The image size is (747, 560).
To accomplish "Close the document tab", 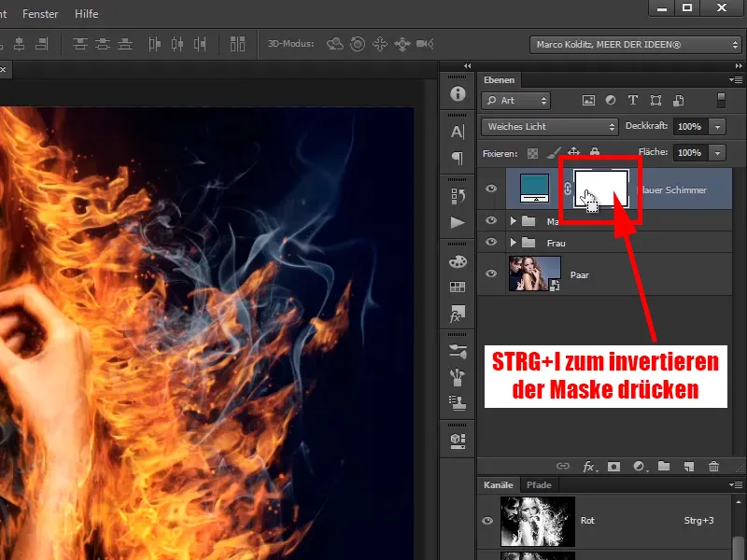I will [3, 69].
